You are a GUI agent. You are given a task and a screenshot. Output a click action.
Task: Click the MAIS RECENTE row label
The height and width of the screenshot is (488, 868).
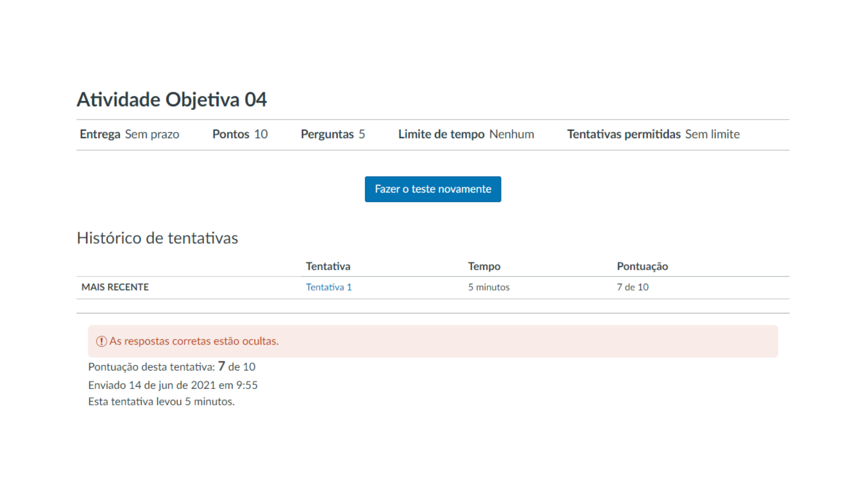pyautogui.click(x=114, y=287)
